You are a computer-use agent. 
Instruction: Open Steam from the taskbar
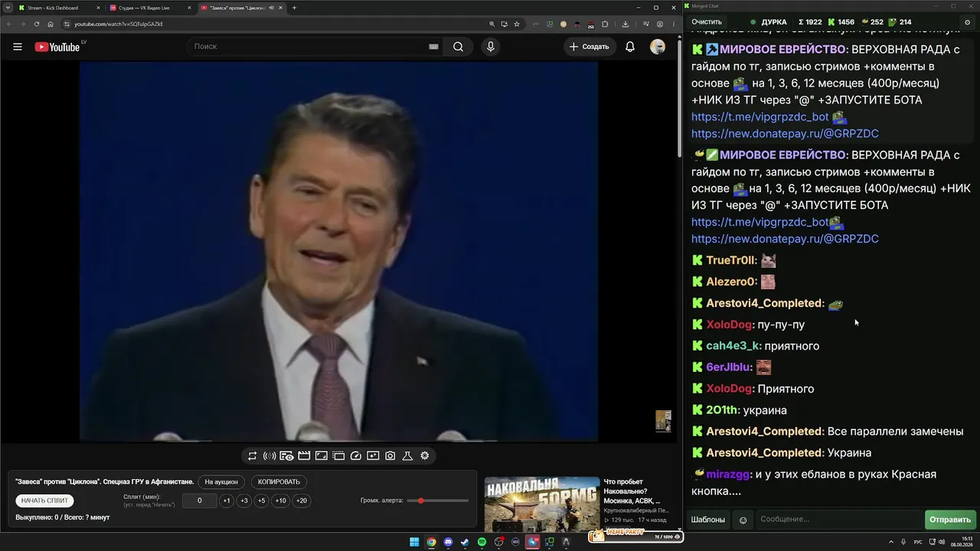coord(465,542)
